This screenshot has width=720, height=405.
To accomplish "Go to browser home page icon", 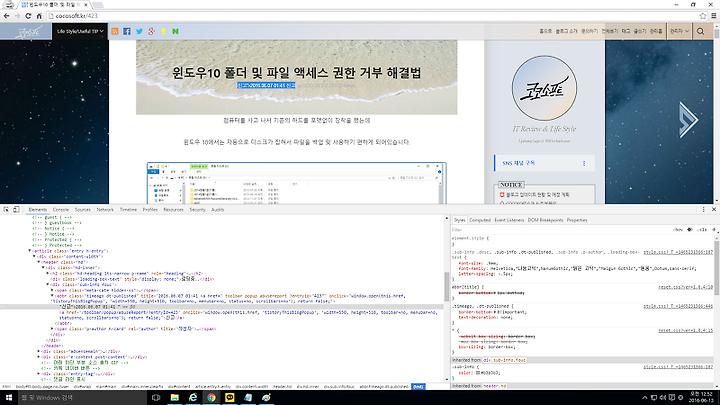I will tap(39, 16).
